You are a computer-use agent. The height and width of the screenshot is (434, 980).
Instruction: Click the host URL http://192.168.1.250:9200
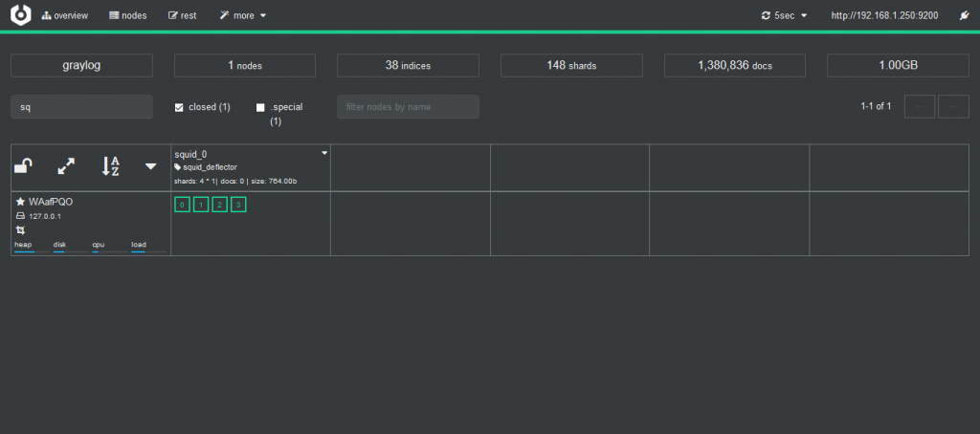click(x=884, y=15)
